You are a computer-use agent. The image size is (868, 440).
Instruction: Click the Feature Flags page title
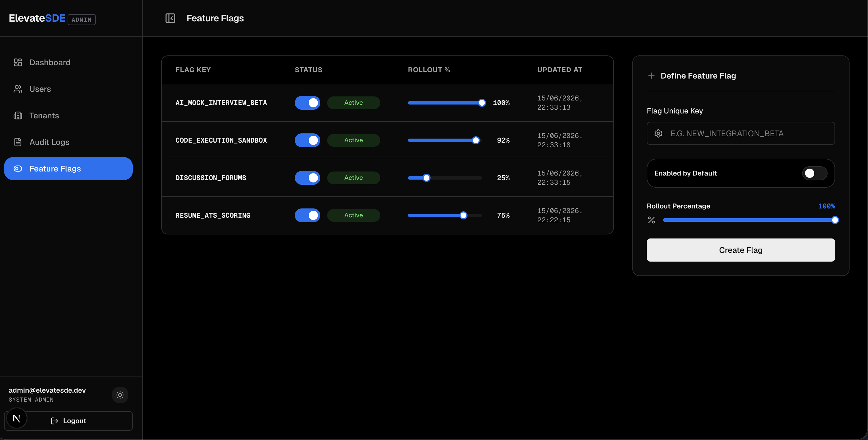pos(215,18)
